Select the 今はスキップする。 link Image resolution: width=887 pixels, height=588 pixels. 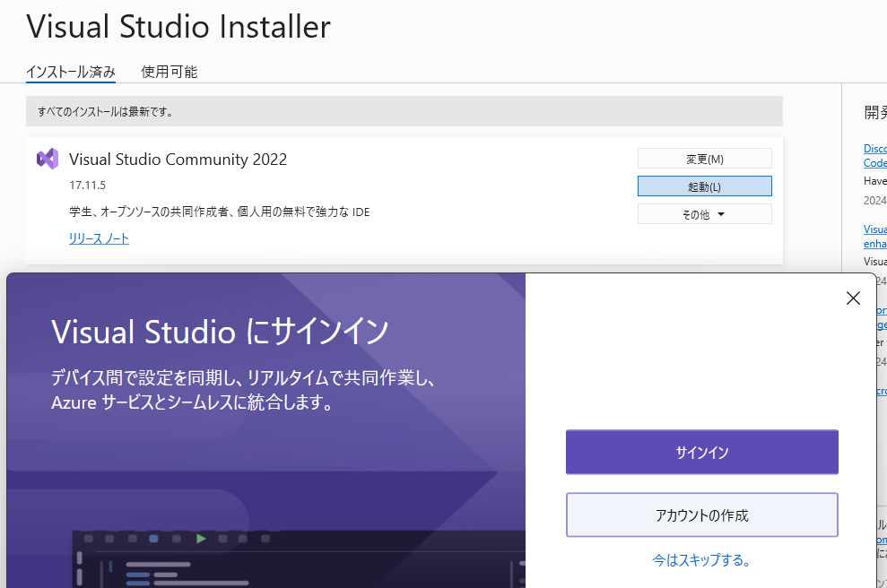point(701,558)
